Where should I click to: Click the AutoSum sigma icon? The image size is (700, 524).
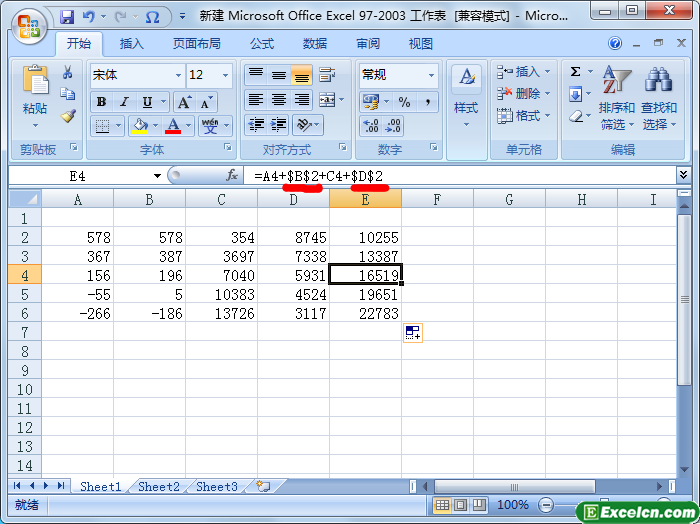576,72
